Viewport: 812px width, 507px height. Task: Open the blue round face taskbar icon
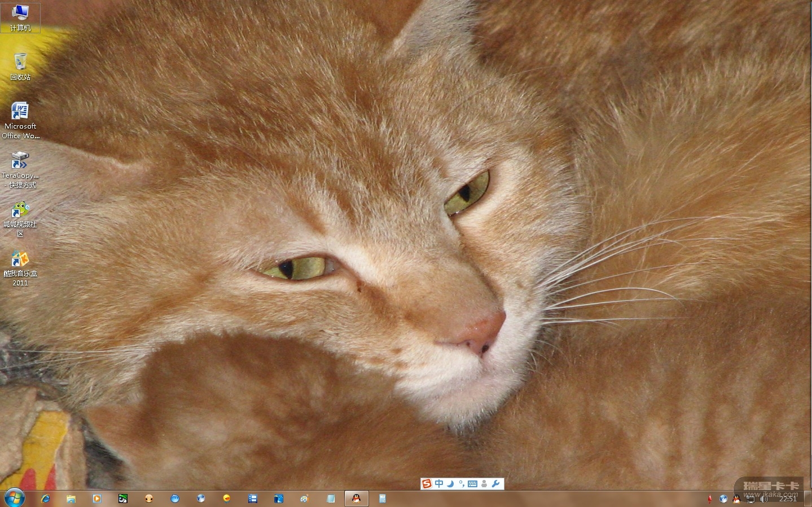click(175, 499)
